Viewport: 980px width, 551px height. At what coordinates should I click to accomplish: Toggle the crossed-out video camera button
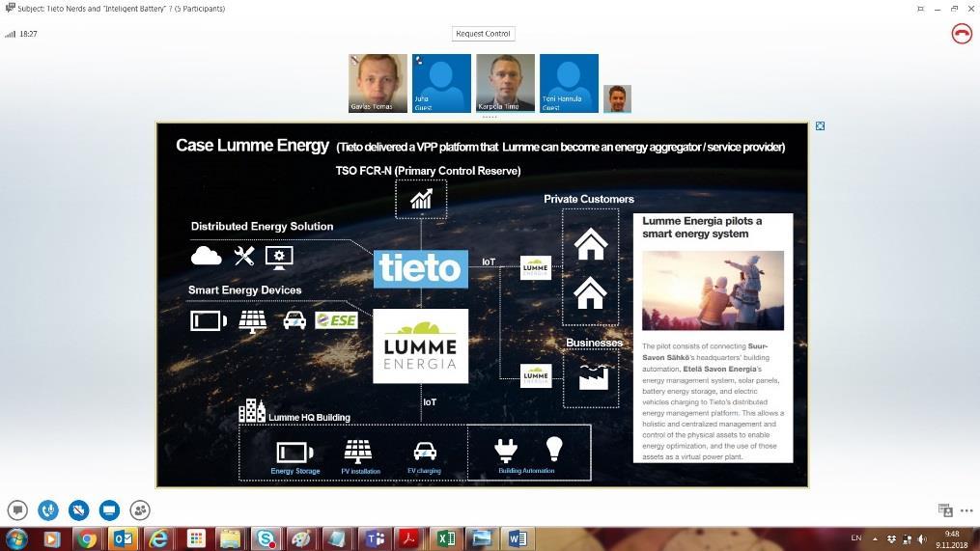point(79,510)
